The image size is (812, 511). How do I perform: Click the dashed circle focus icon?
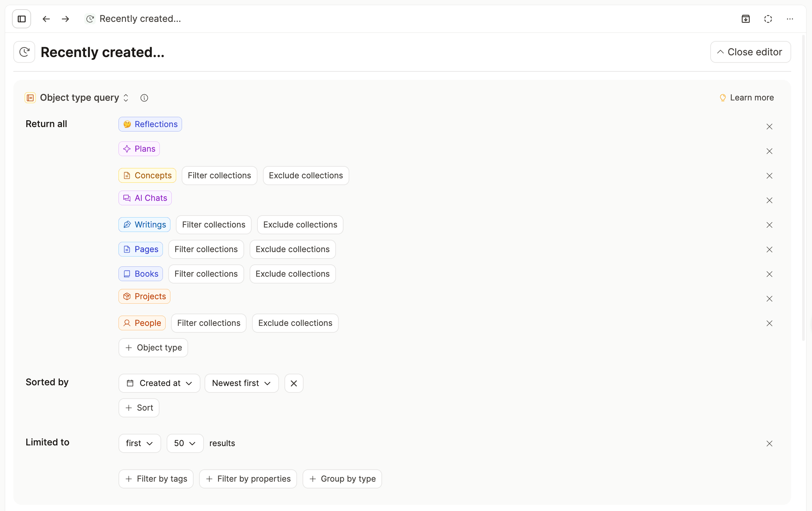(768, 19)
